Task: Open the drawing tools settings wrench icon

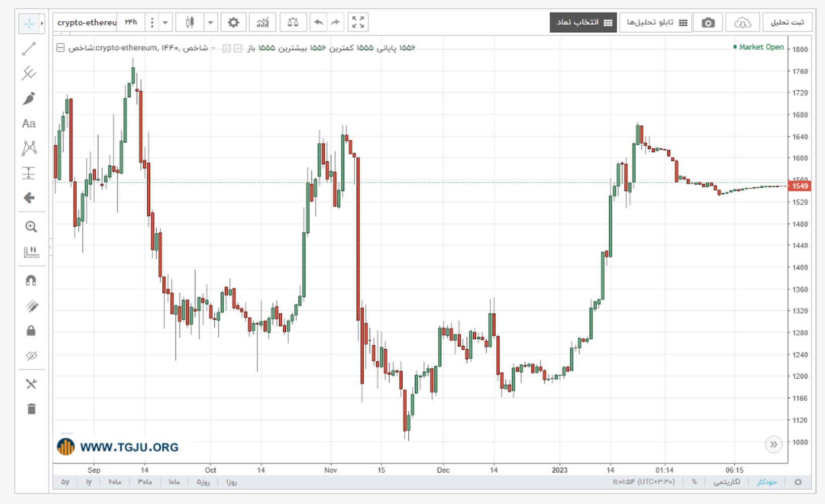Action: click(x=31, y=384)
